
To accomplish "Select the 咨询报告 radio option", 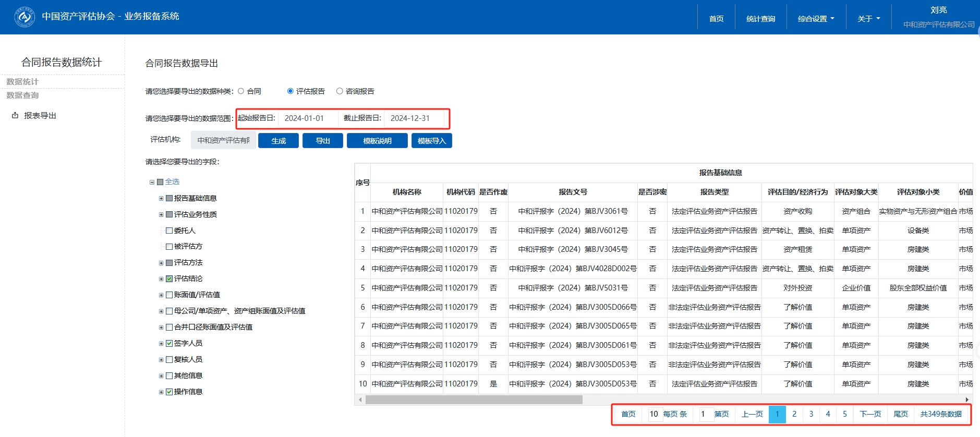I will (x=340, y=91).
